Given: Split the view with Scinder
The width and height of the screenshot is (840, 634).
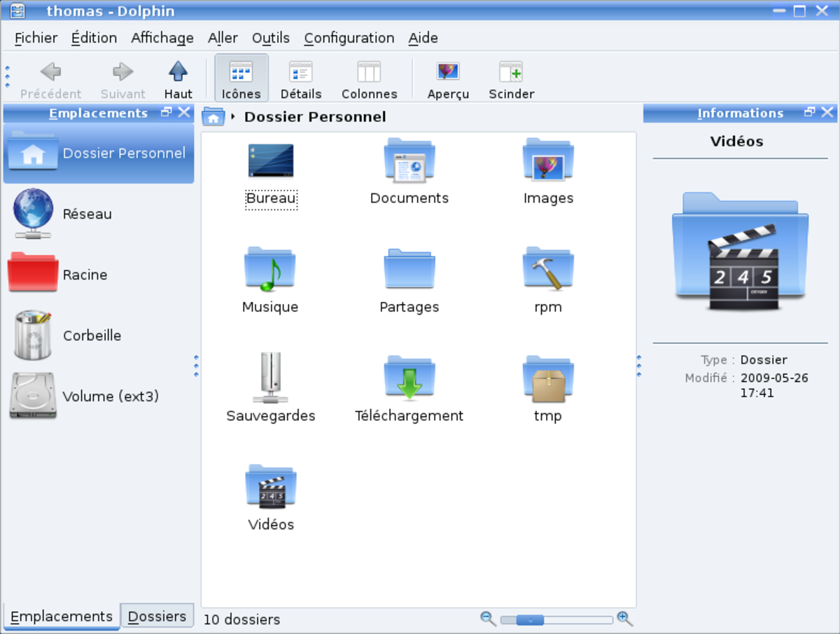Looking at the screenshot, I should [511, 79].
